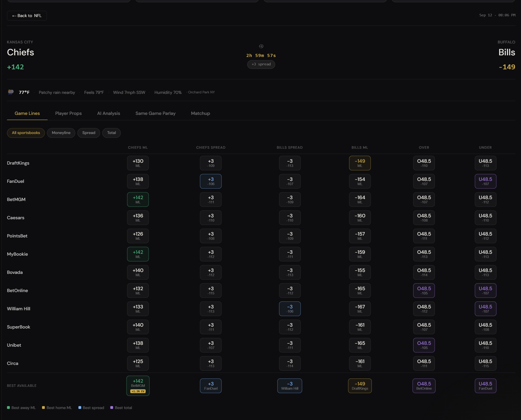Select Unibet Over 48.5 -105
Viewport: 521px width, 420px height.
424,345
